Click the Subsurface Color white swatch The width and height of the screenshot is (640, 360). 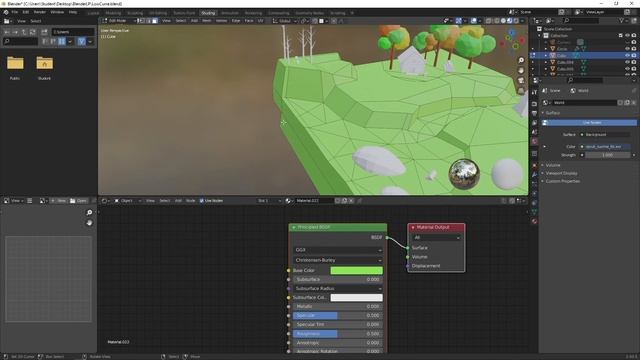(x=357, y=298)
